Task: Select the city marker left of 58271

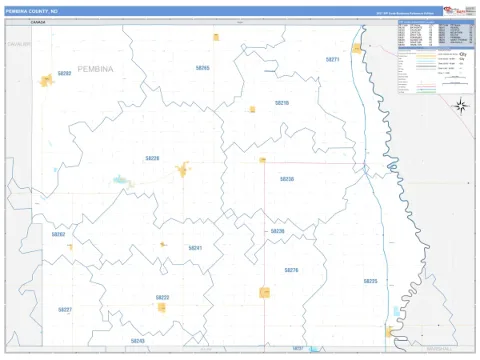Action: (x=356, y=49)
